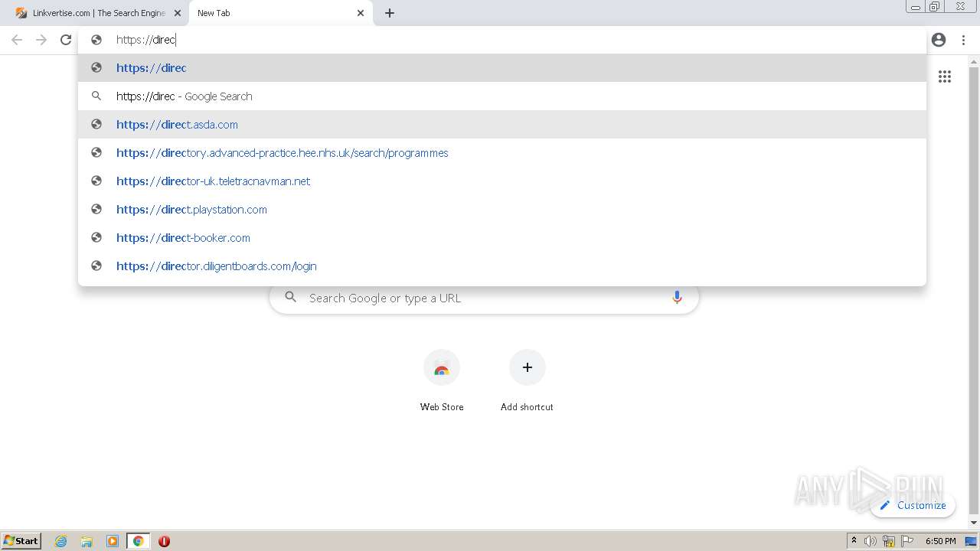980x551 pixels.
Task: Select direct.playstation.com suggestion
Action: click(x=502, y=210)
